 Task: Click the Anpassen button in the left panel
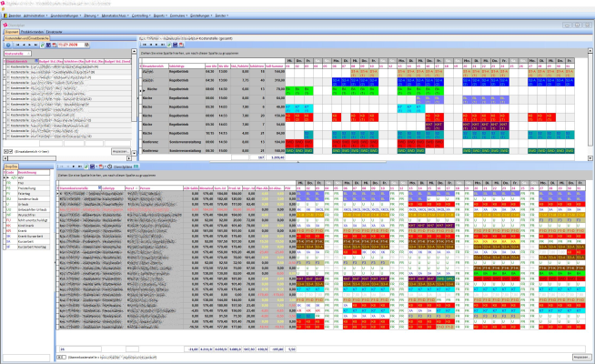point(120,151)
